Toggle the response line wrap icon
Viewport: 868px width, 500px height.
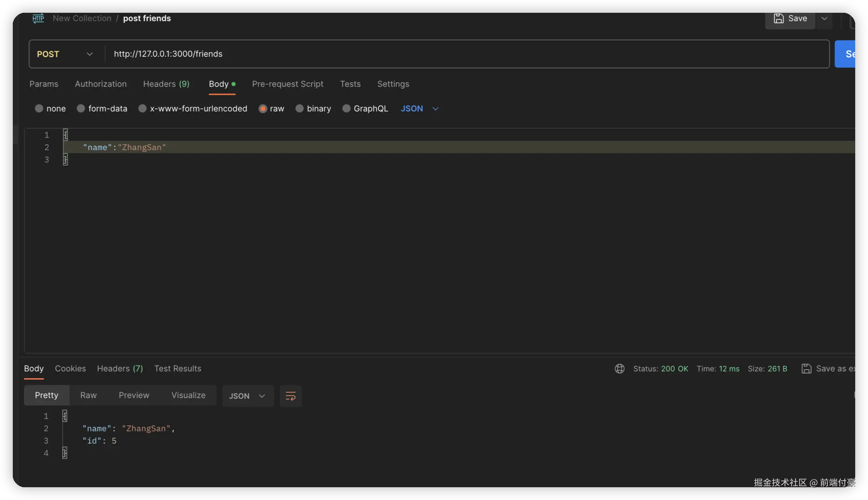[290, 396]
